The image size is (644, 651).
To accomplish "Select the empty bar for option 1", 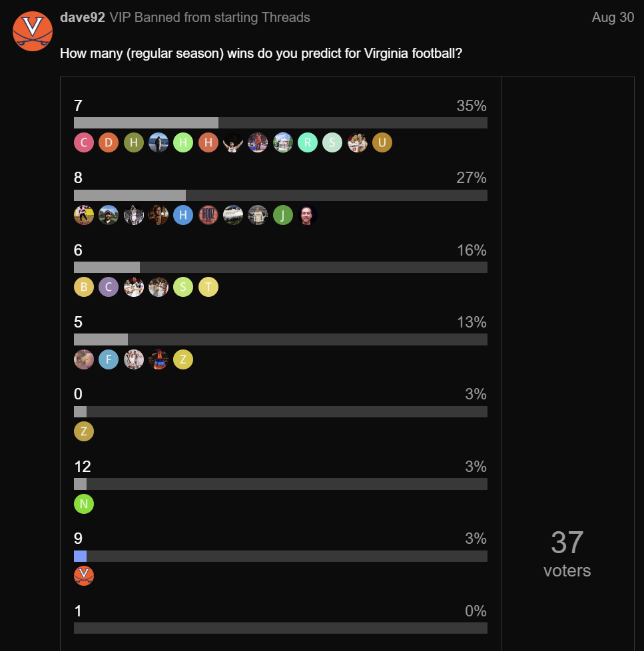I will 280,628.
